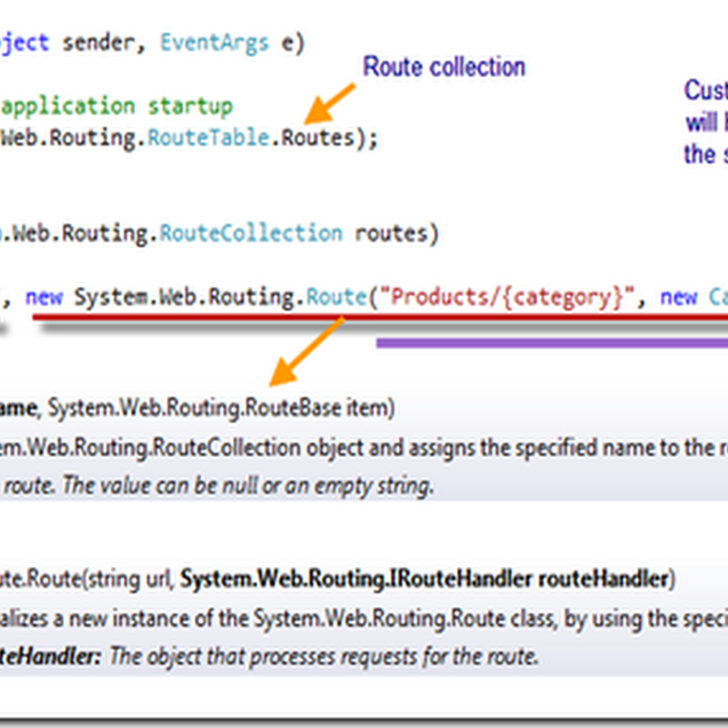728x728 pixels.
Task: Click the 'new' keyword before System.Web.Routing.Route
Action: tap(44, 298)
